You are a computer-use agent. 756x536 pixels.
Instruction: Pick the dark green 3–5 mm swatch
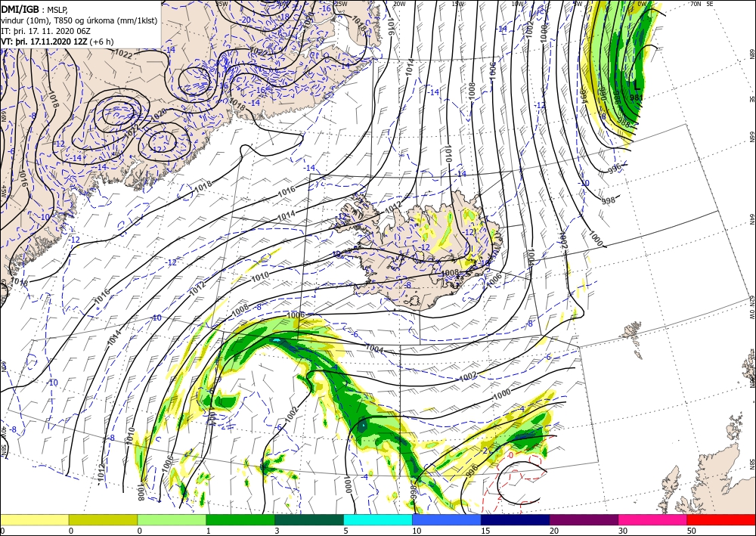[309, 519]
